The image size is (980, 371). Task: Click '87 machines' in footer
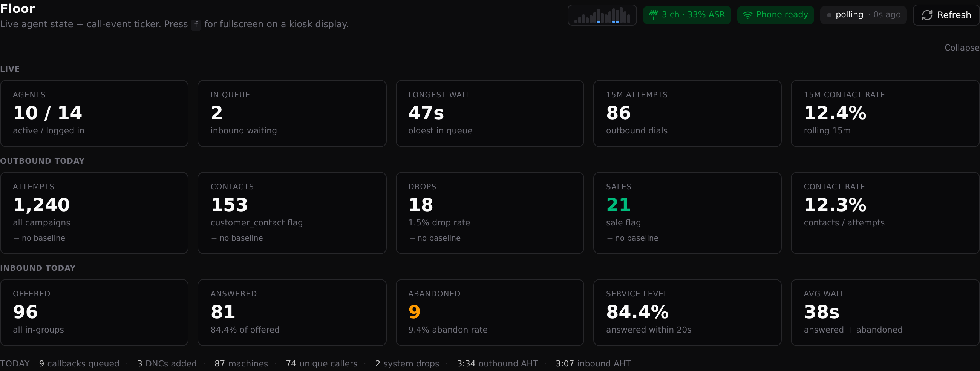pyautogui.click(x=241, y=363)
